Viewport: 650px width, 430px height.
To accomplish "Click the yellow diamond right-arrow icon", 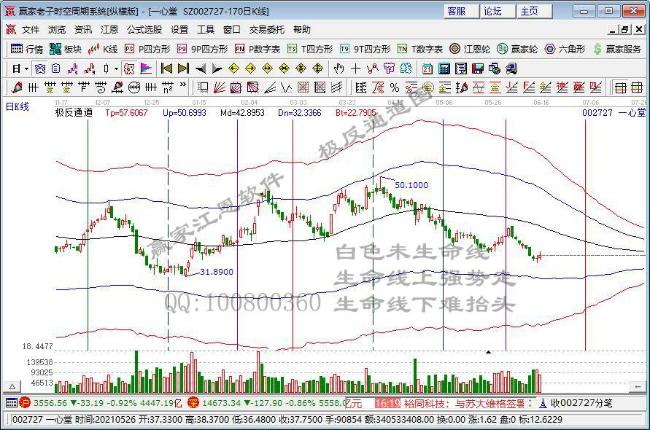I will pyautogui.click(x=250, y=68).
